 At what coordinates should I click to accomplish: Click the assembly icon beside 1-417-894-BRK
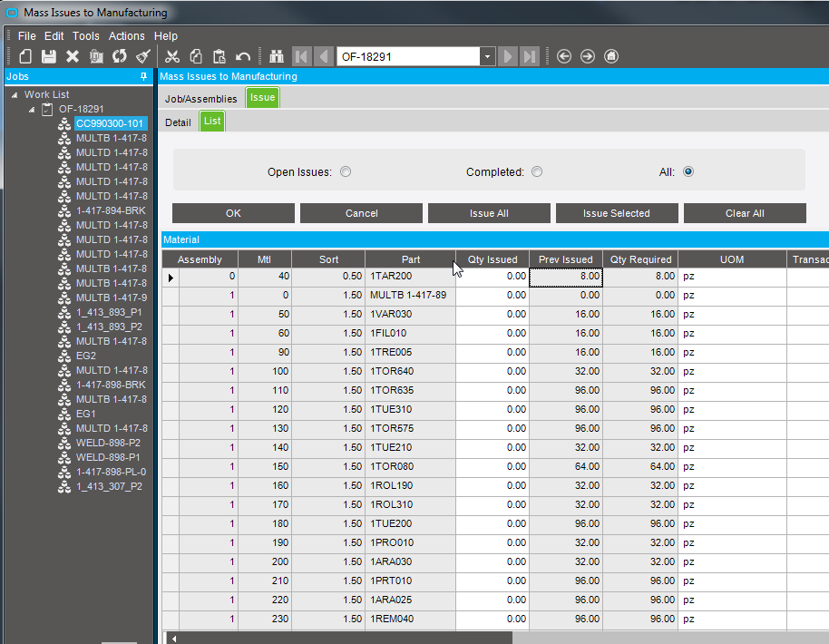point(64,210)
